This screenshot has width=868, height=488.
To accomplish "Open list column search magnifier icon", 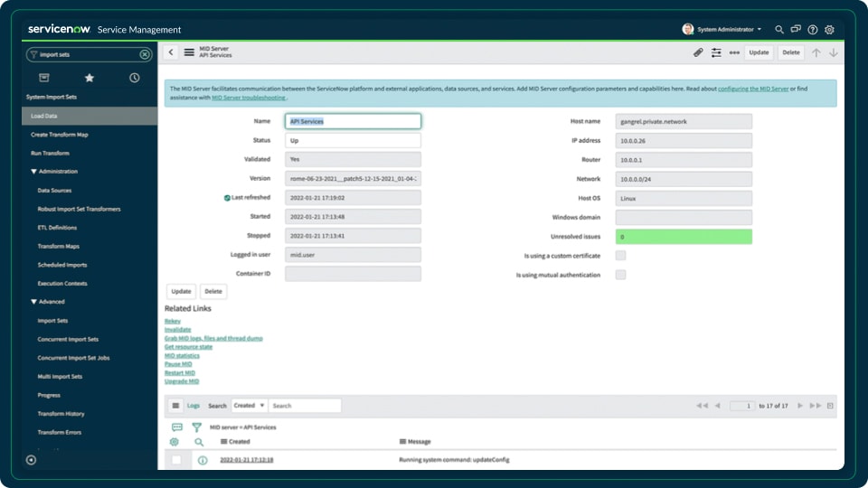I will pyautogui.click(x=199, y=442).
